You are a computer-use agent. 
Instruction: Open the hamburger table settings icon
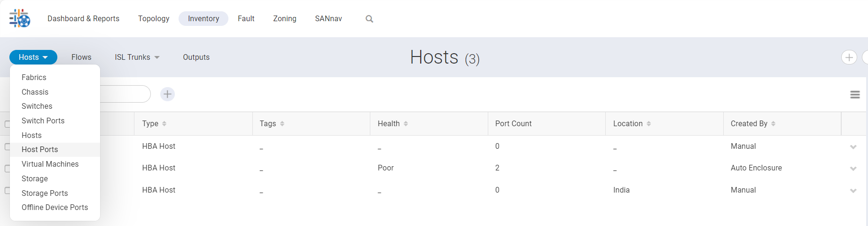855,95
